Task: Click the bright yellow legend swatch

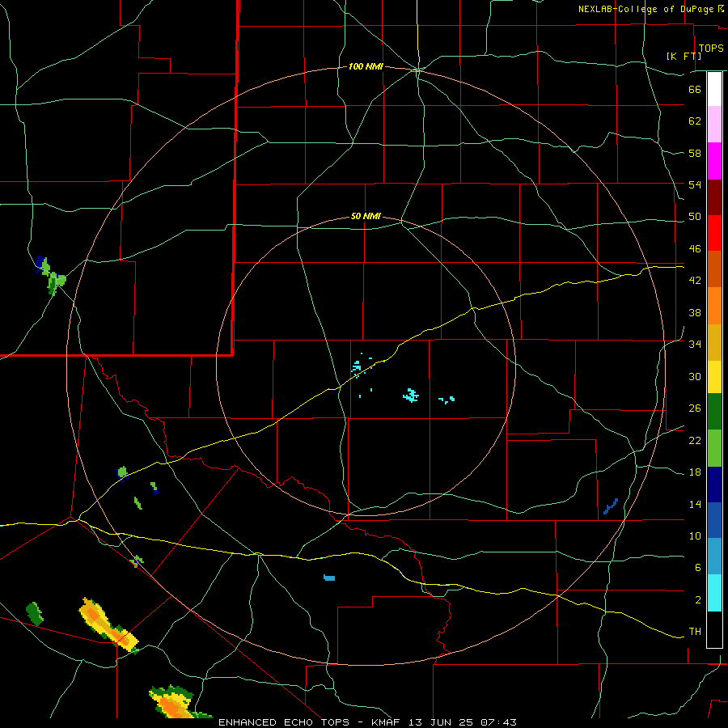Action: coord(714,377)
